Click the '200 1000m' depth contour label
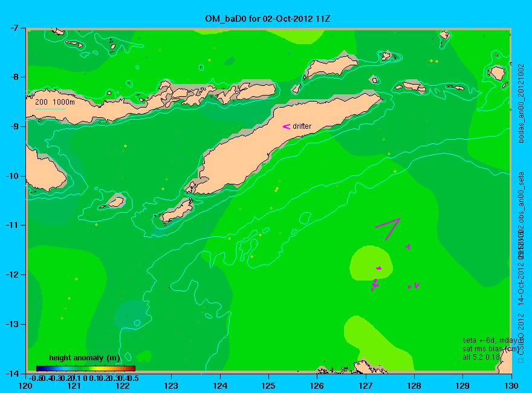This screenshot has height=393, width=532. pos(55,102)
